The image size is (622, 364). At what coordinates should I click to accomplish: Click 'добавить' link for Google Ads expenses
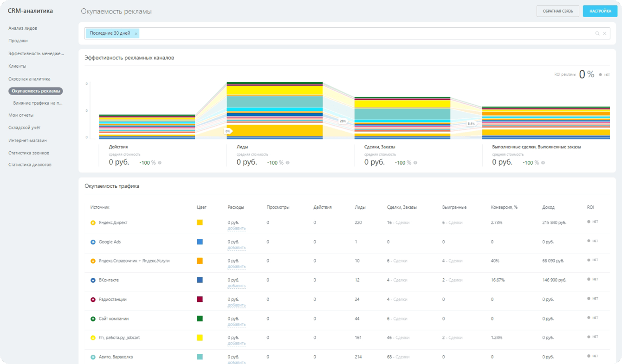pos(236,248)
